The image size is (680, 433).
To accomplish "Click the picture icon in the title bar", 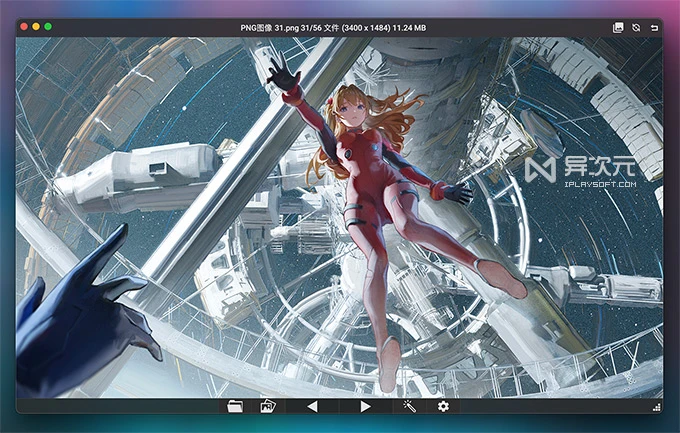I will tap(618, 27).
